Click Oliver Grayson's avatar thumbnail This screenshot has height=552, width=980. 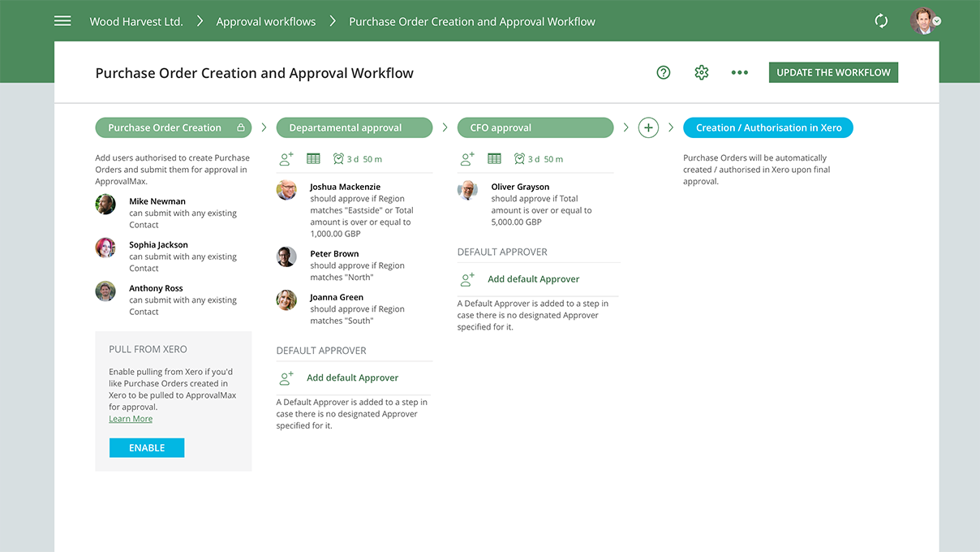tap(467, 190)
